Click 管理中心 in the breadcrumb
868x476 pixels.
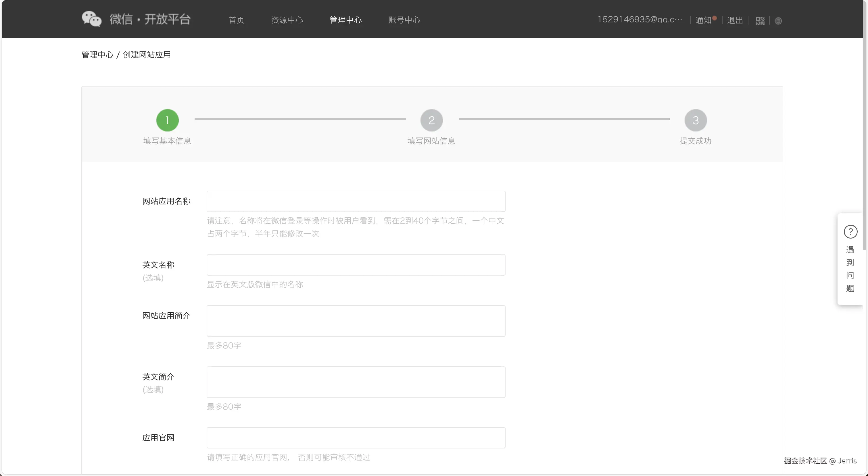[x=97, y=55]
